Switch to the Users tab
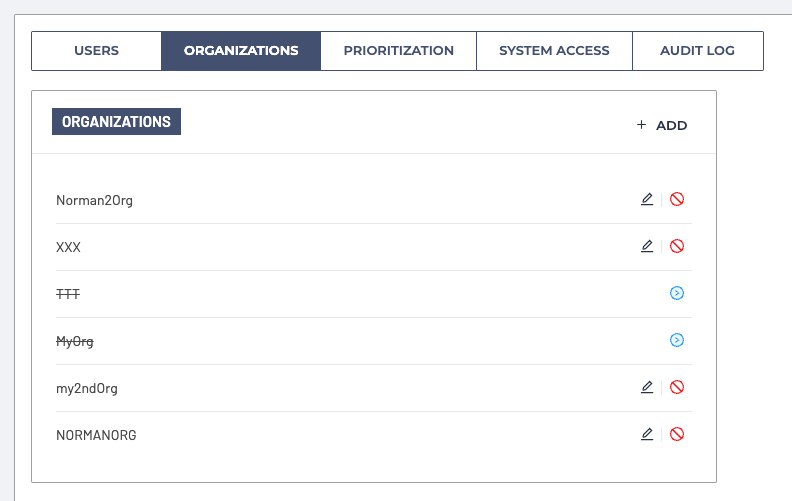The image size is (792, 501). point(96,51)
